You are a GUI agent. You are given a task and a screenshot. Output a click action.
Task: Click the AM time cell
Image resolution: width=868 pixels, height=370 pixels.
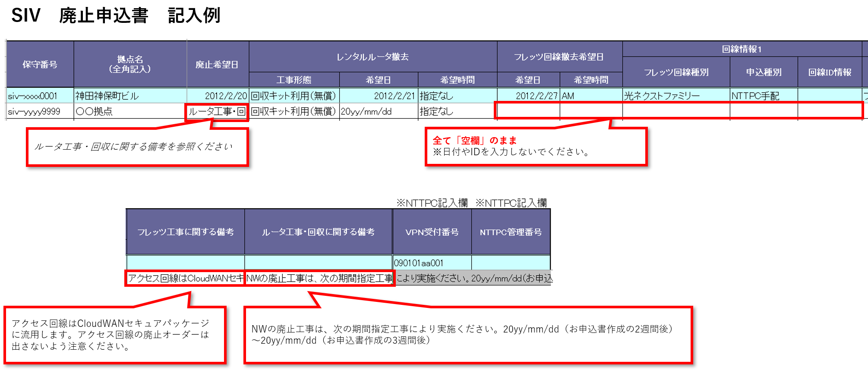(591, 96)
